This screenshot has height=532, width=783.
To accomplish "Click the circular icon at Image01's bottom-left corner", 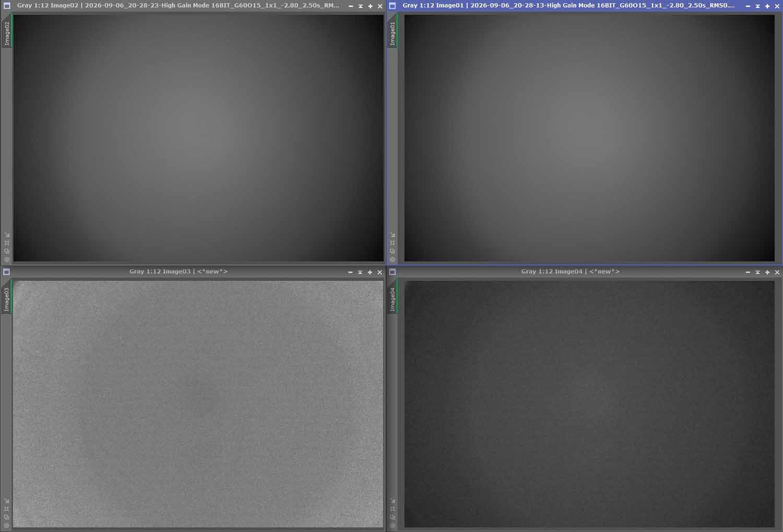I will 393,259.
